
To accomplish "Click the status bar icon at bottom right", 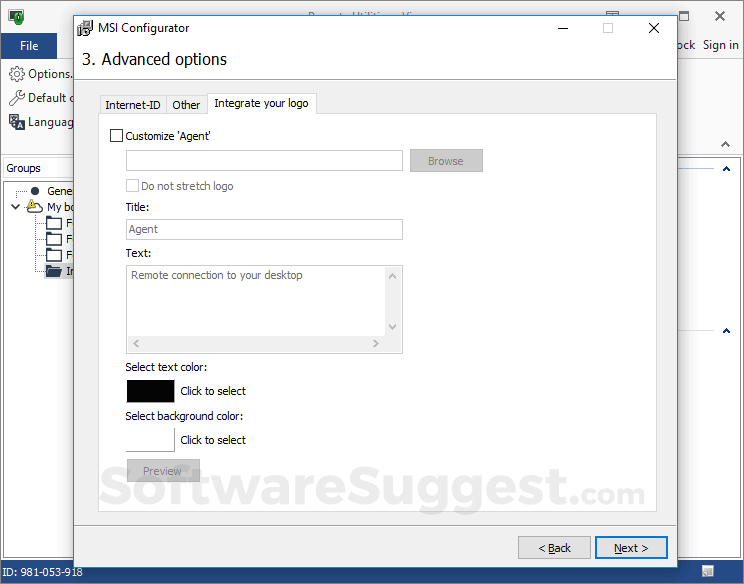I will click(707, 572).
